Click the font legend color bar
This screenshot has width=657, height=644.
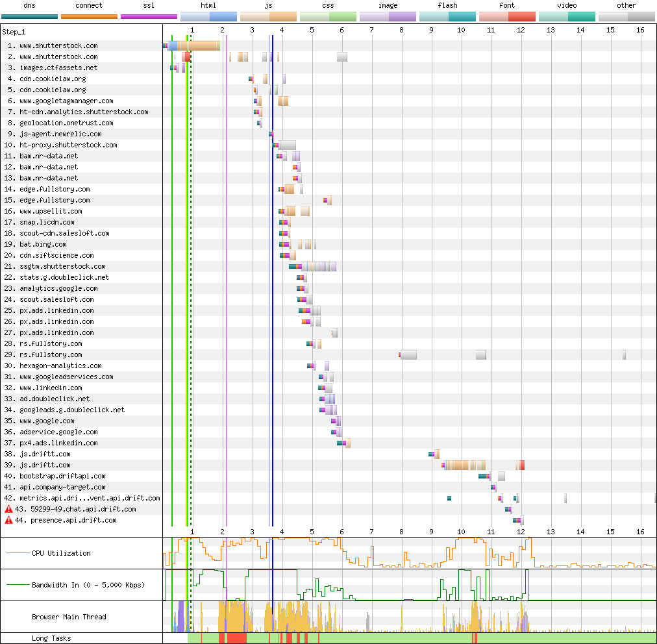click(x=507, y=16)
